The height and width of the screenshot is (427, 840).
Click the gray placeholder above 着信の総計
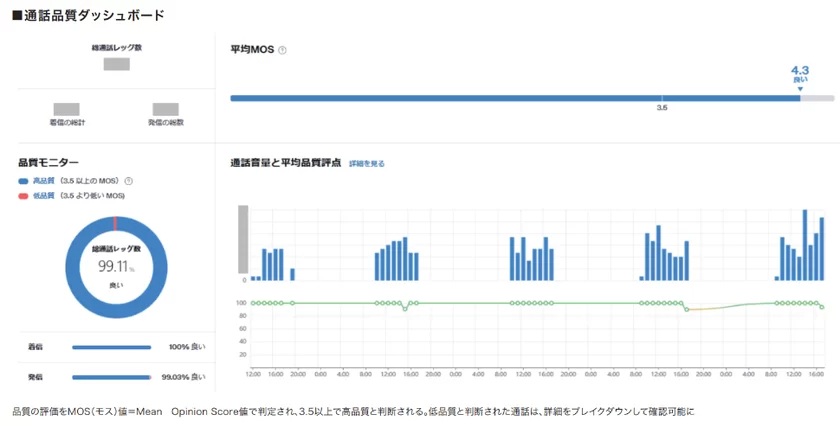pos(66,109)
